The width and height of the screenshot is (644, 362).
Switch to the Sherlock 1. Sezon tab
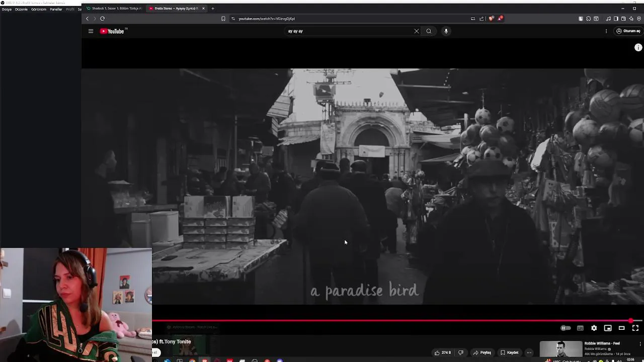pos(114,9)
